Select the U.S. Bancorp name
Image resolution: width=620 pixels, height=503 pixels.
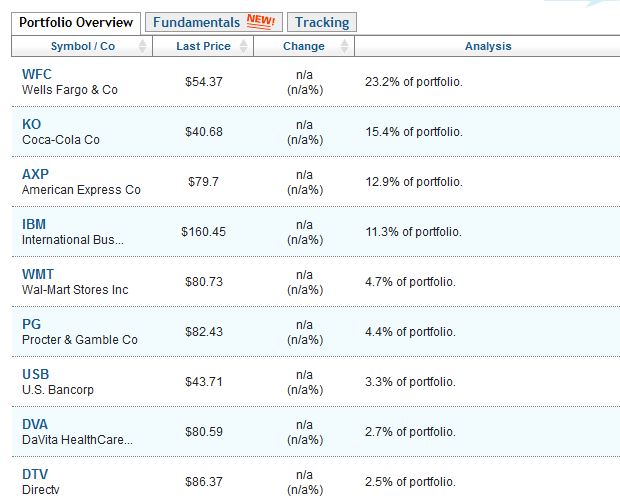point(58,390)
